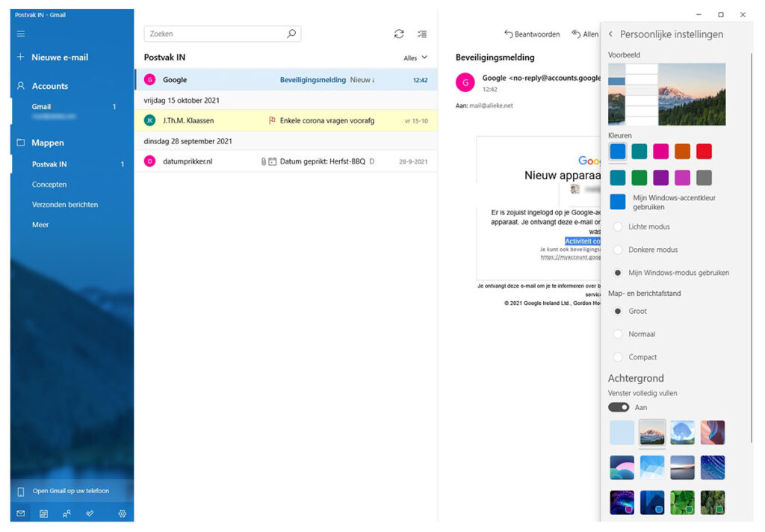Start a search with the magnifier icon

coord(291,34)
